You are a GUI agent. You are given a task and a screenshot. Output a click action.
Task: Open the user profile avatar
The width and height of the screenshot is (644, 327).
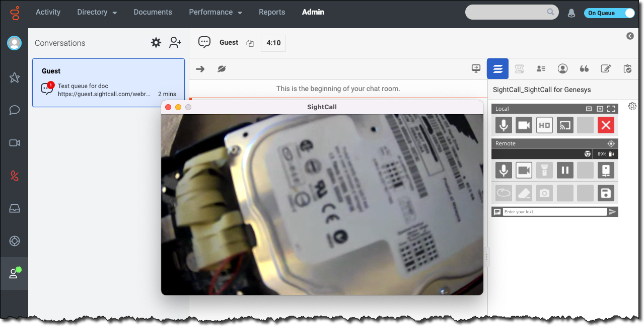14,43
